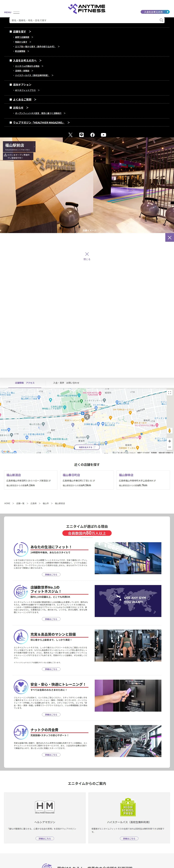Go to 広島県 breadcrumb

[33, 503]
